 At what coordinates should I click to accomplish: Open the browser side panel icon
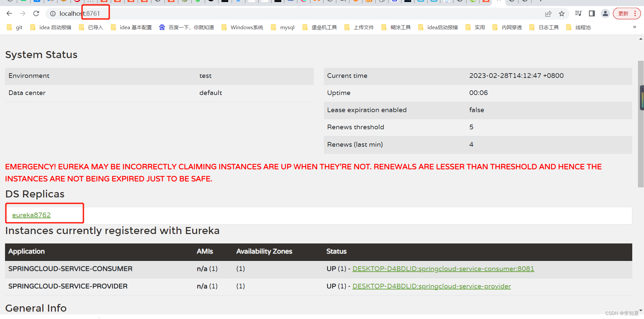click(x=592, y=13)
